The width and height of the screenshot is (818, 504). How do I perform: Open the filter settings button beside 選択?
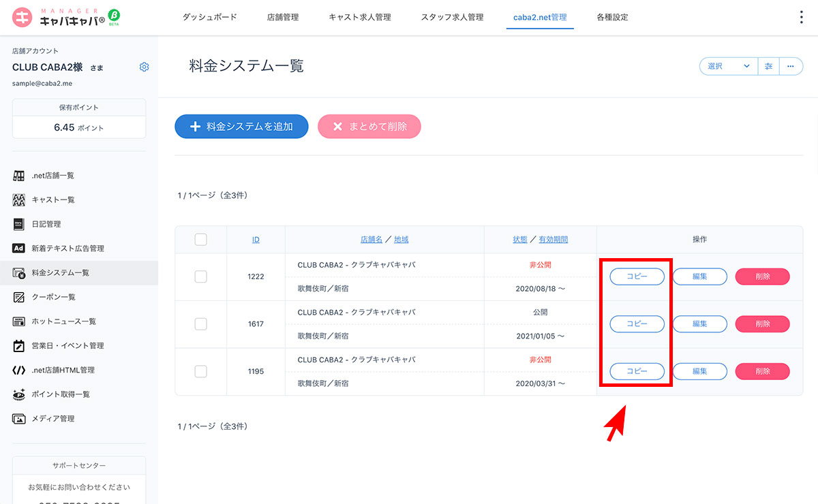pyautogui.click(x=768, y=66)
